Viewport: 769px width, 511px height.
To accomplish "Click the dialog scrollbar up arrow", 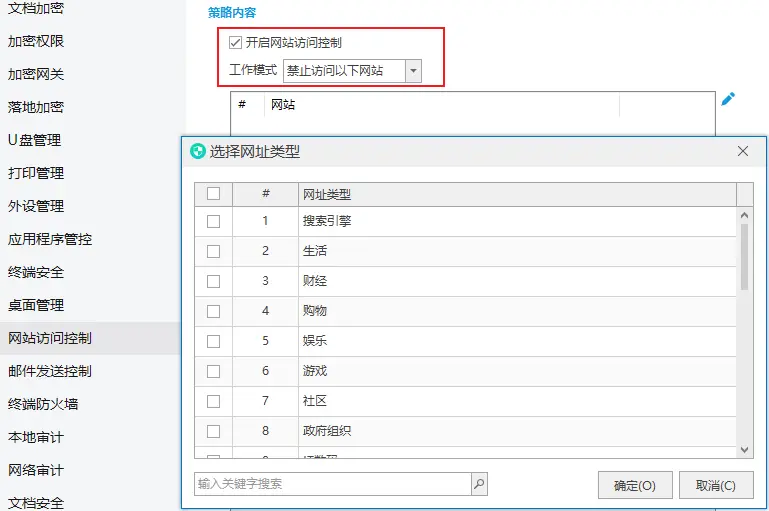I will coord(744,215).
